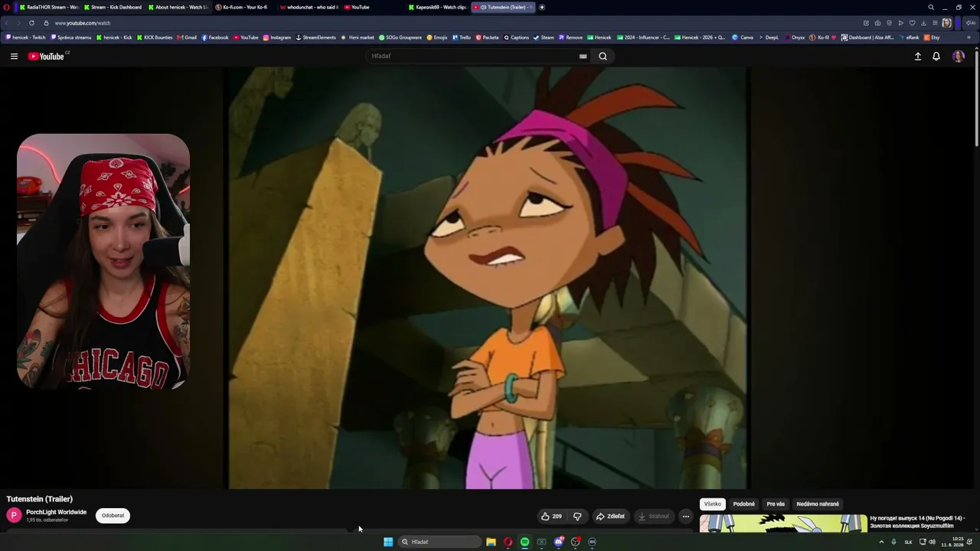Click the Windows taskbar search box
This screenshot has width=980, height=551.
point(439,542)
